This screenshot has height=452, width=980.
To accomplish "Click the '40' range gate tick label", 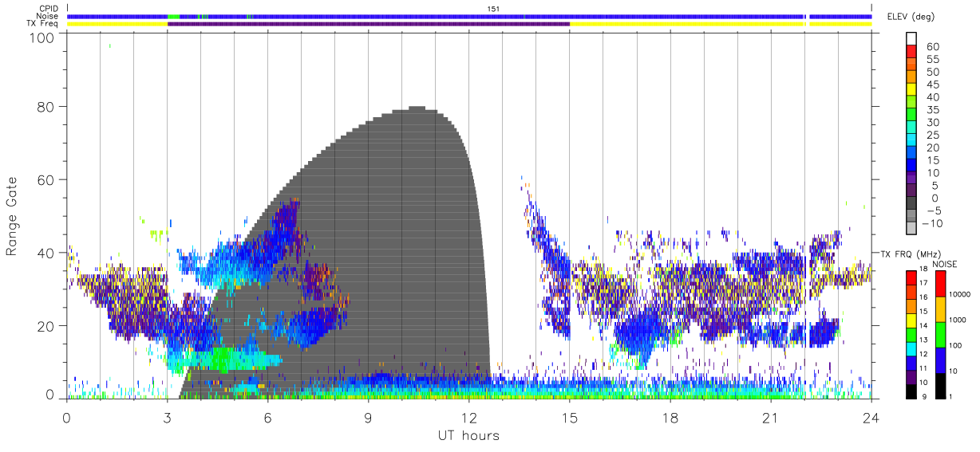I will (x=46, y=253).
